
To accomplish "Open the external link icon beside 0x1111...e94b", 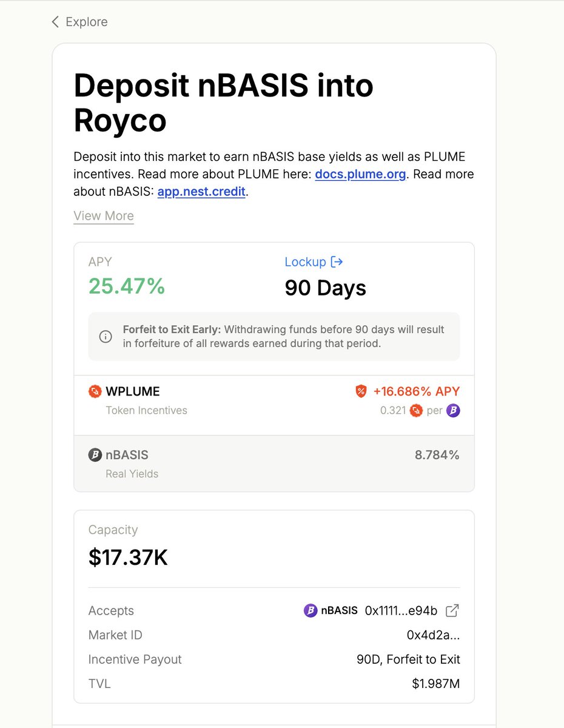I will tap(451, 611).
